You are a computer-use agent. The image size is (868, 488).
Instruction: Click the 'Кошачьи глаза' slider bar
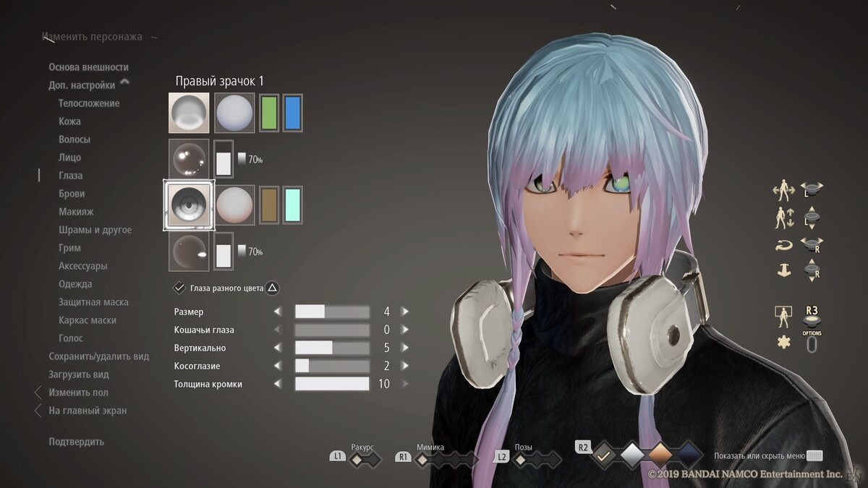click(332, 330)
